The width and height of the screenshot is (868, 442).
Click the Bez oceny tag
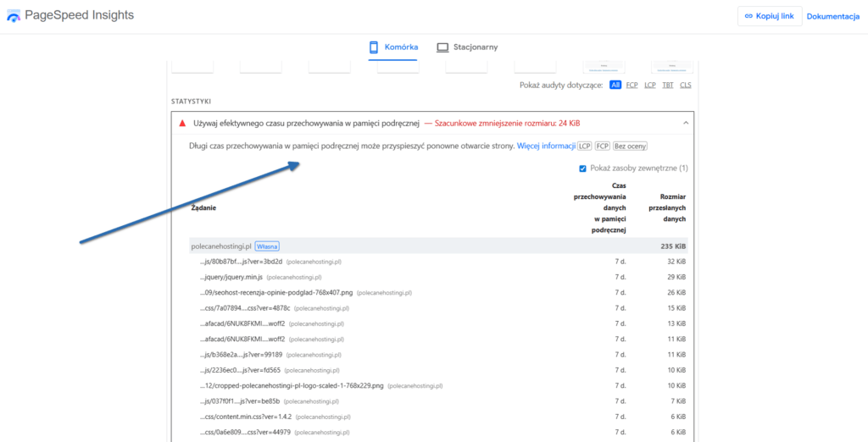[630, 146]
